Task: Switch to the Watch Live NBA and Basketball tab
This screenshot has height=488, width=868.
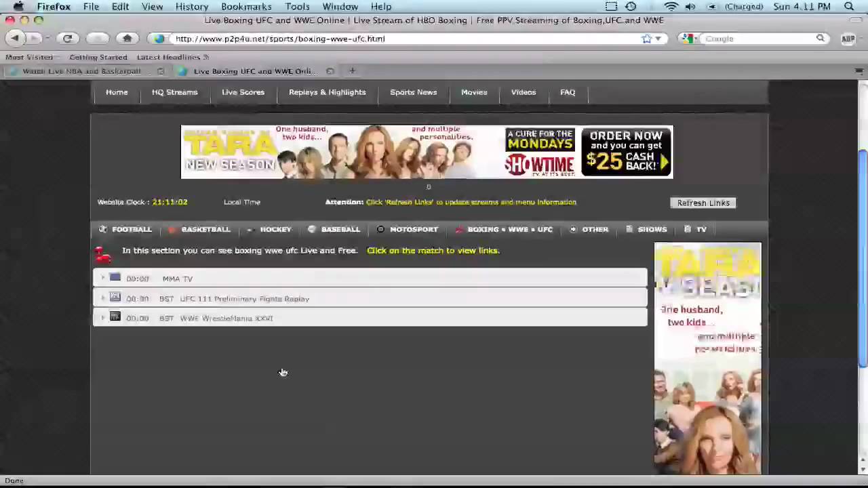Action: 82,71
